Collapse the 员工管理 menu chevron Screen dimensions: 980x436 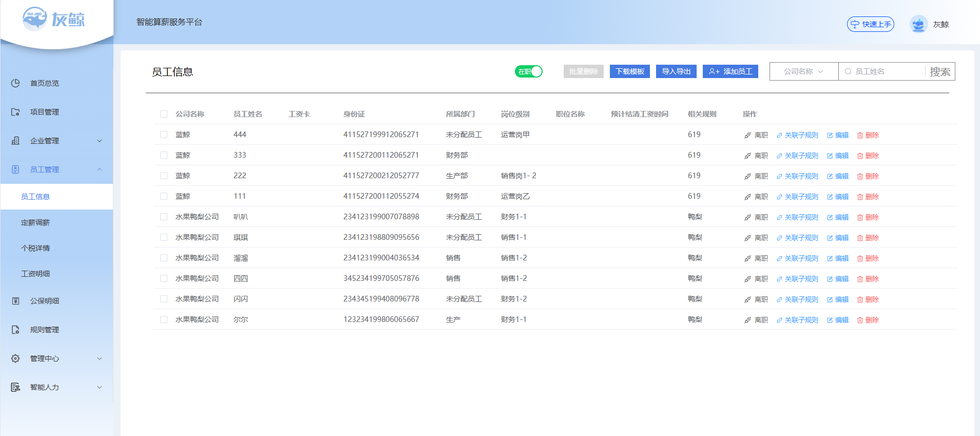(100, 169)
